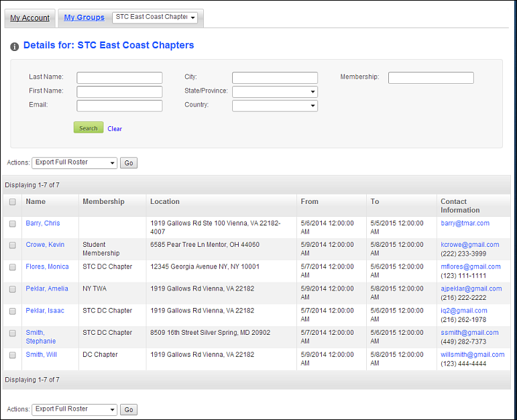Open the Flores, Monica member link
Screen dimensions: 517x420
tap(47, 266)
